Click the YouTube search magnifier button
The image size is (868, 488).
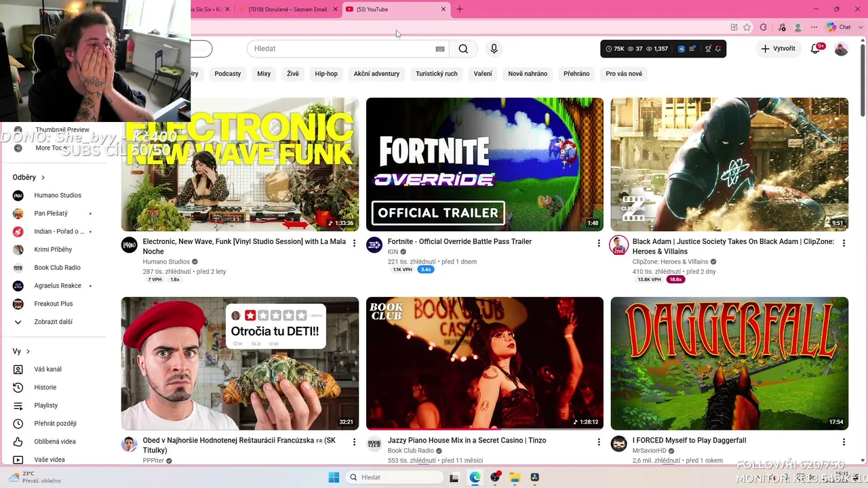point(463,49)
